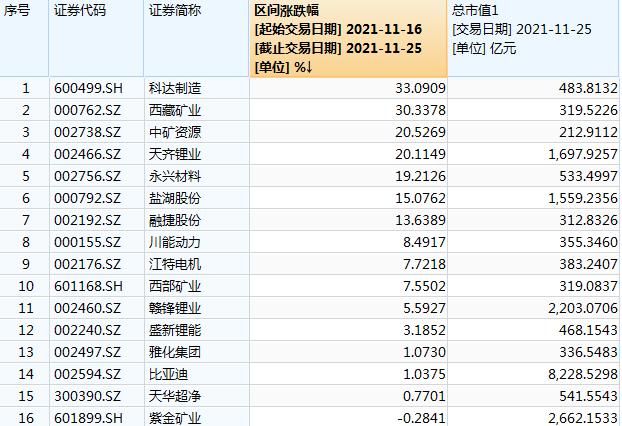Select stock code 000762.SZ
Image resolution: width=622 pixels, height=426 pixels.
click(87, 110)
